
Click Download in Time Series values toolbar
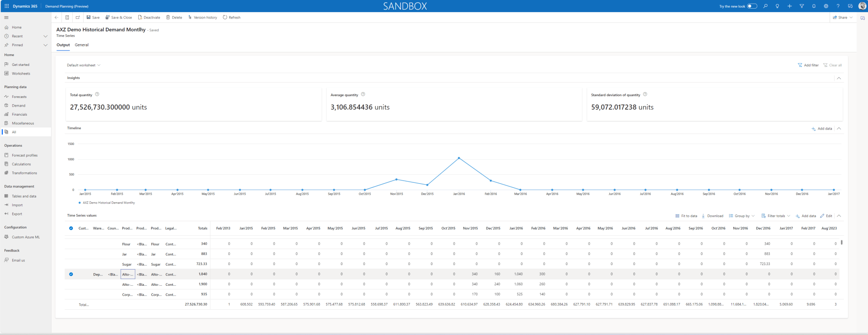pyautogui.click(x=712, y=216)
